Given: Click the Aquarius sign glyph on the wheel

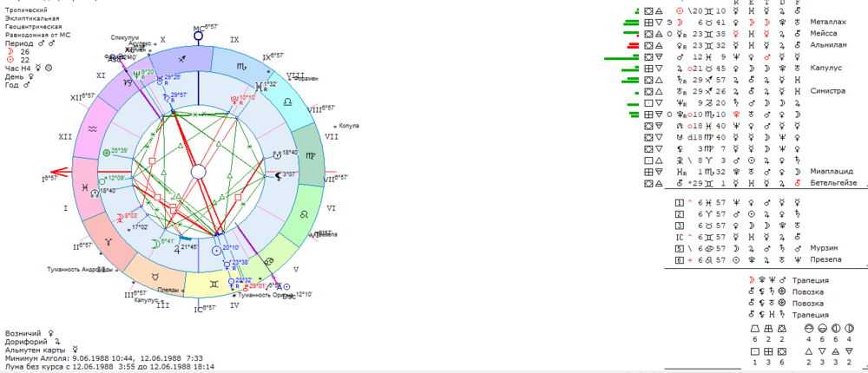Looking at the screenshot, I should (92, 128).
